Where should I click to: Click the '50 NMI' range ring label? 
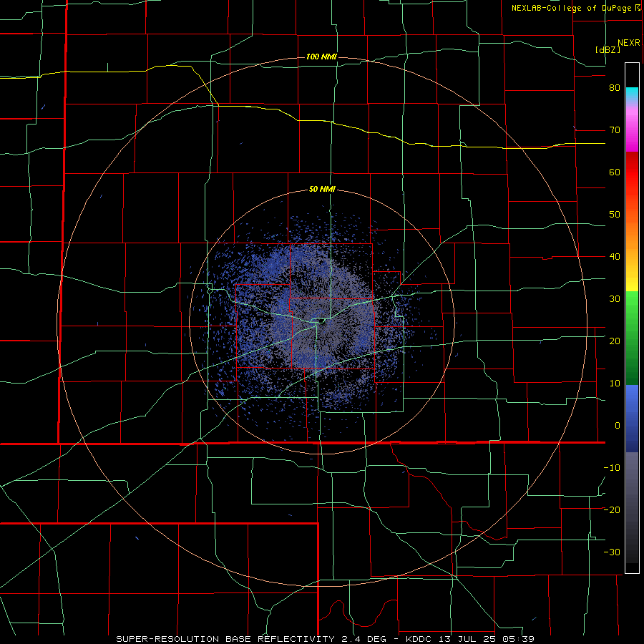coord(322,190)
